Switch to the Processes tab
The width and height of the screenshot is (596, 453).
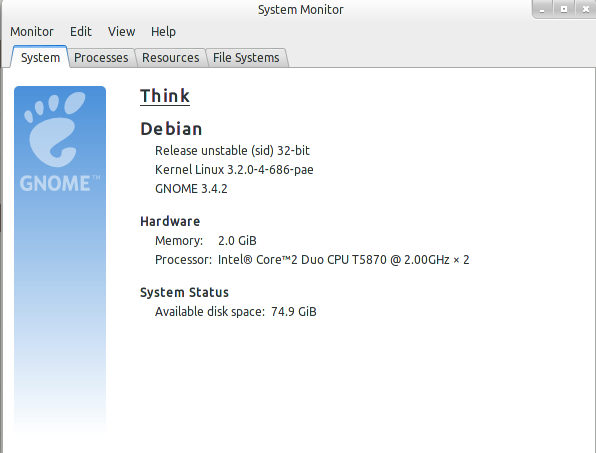[x=101, y=58]
